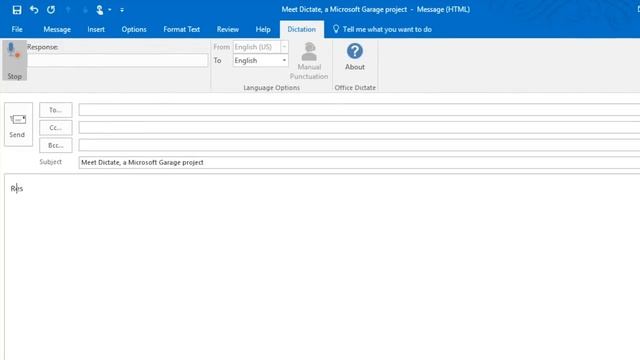Click the Send envelope button
Screen dimensions: 640x360
(x=18, y=124)
